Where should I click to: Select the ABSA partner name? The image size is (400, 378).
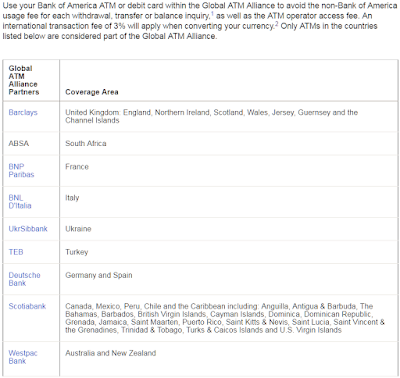pos(19,143)
